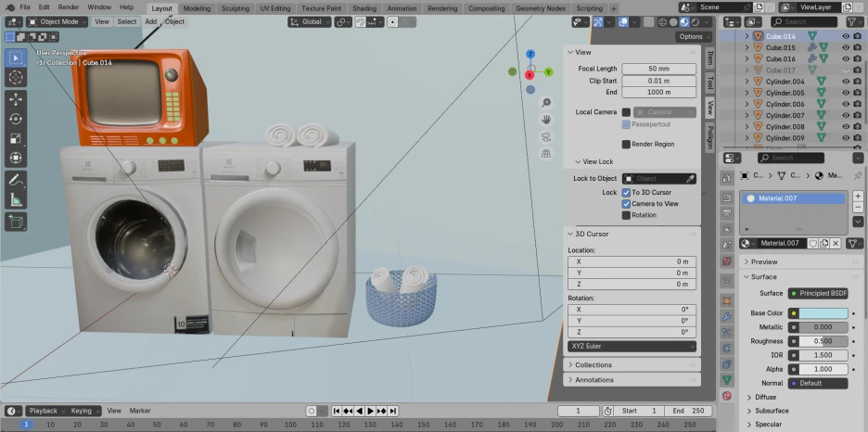Select the Rotate tool in left toolbar
This screenshot has height=432, width=868.
pyautogui.click(x=16, y=119)
